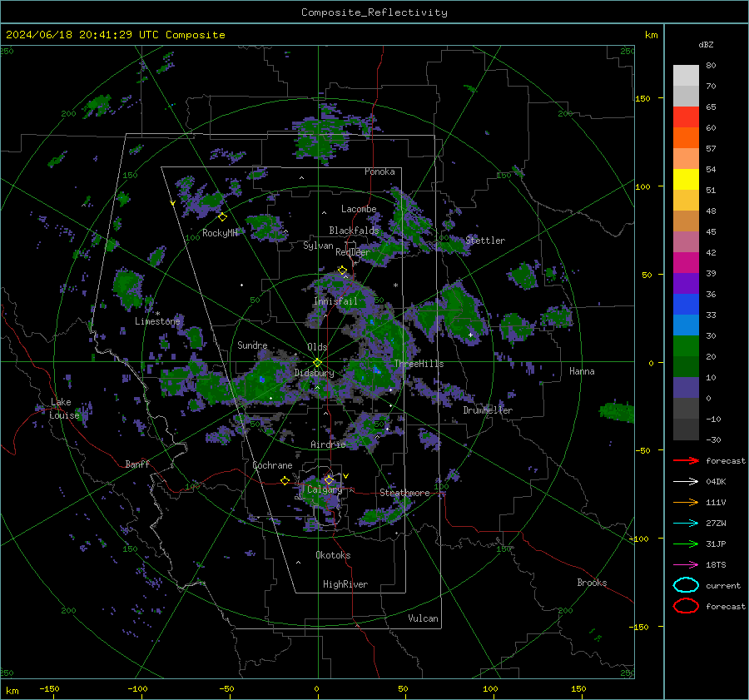Image resolution: width=749 pixels, height=700 pixels.
Task: Click the dBZ legend heading
Action: (706, 45)
